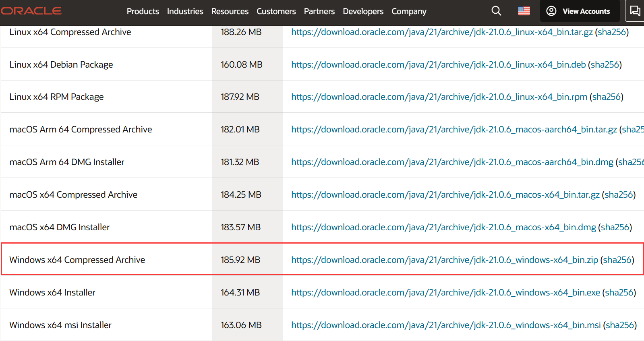Download the macos-x64_bin.dmg installer link
Screen dimensions: 644x341
coord(443,227)
